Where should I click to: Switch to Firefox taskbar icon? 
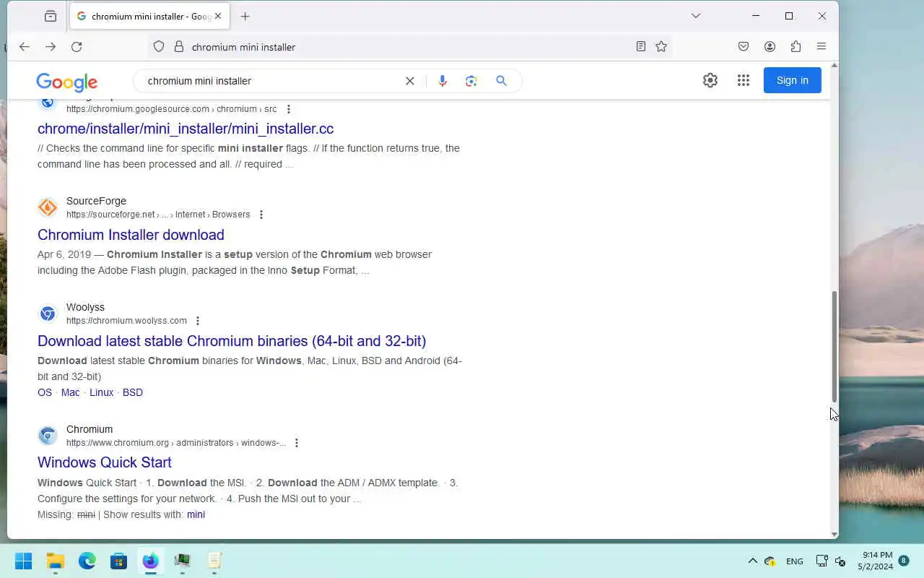click(x=150, y=561)
